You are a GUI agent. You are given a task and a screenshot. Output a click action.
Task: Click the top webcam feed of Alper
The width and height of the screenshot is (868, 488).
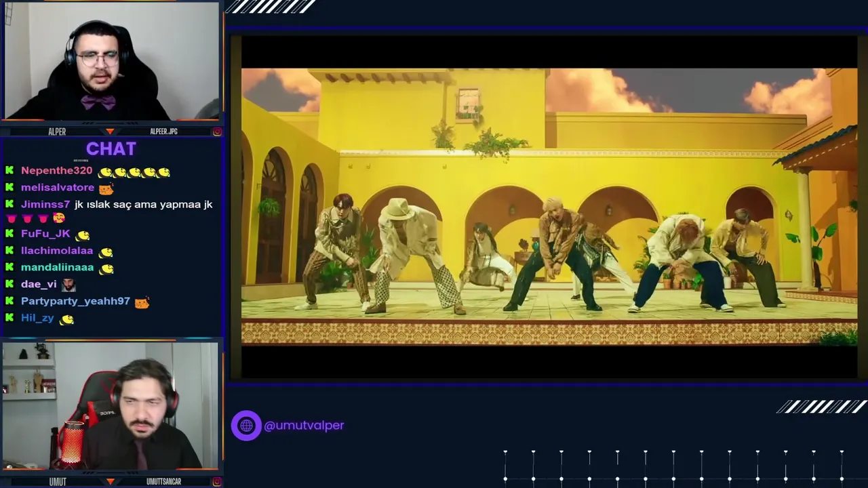point(111,62)
